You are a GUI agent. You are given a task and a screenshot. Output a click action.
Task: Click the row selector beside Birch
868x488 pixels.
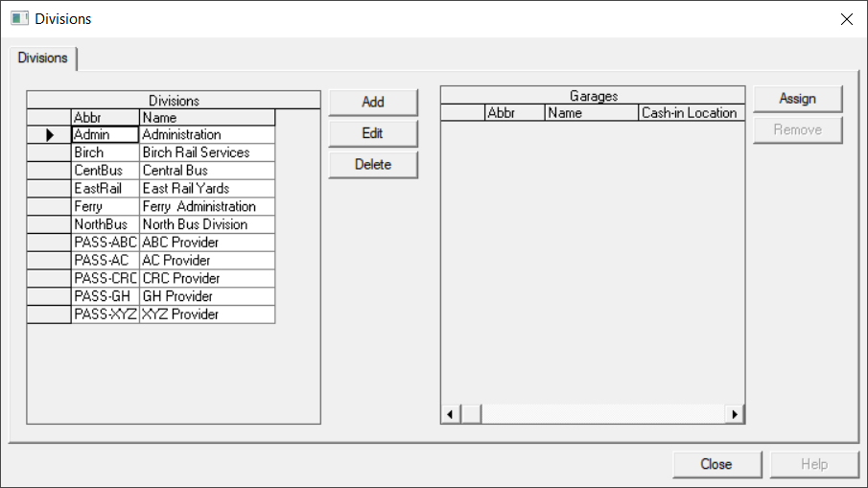pyautogui.click(x=49, y=152)
